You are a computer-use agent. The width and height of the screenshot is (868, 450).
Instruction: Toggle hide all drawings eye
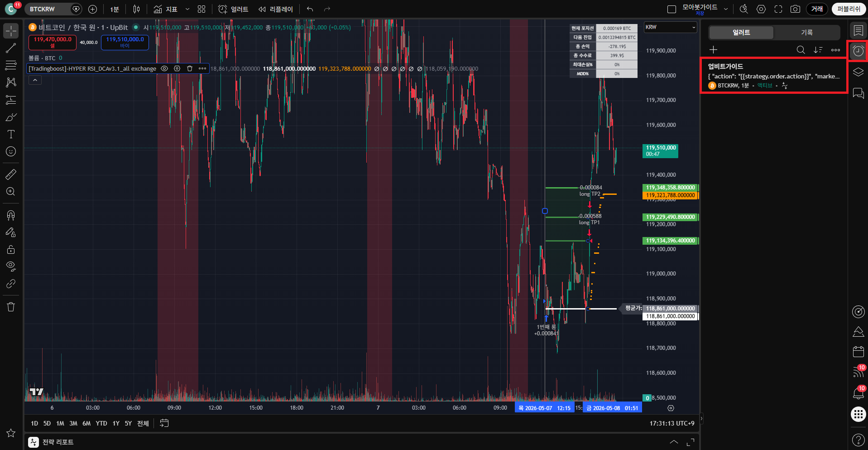(x=11, y=266)
